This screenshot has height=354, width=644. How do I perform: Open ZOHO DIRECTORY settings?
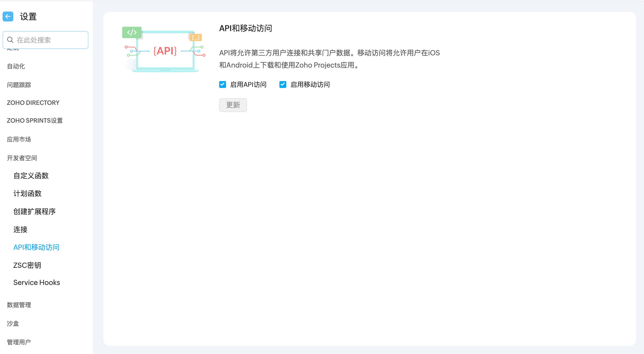pos(33,103)
